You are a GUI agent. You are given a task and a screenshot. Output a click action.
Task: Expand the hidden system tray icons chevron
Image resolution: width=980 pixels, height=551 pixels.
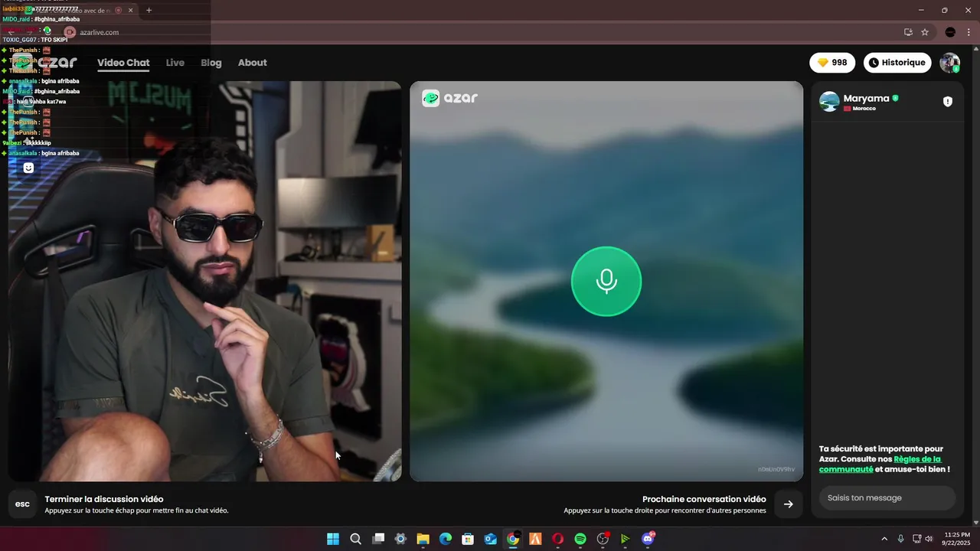(884, 539)
